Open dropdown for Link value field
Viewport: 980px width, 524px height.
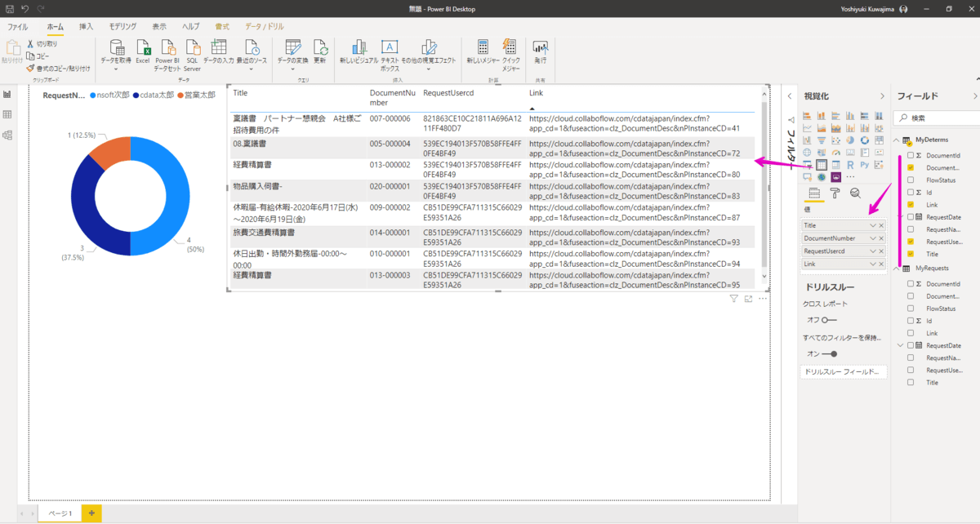873,264
